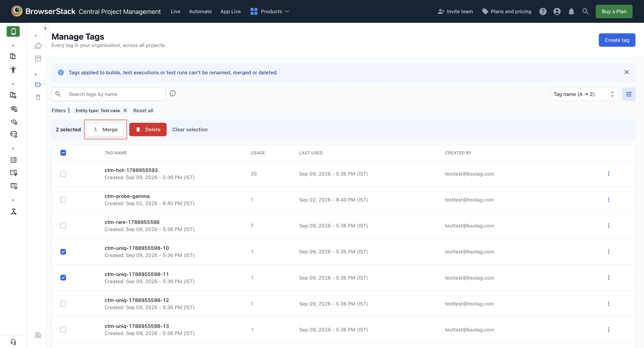
Task: Open the Tag name (A → Z) sort dropdown
Action: (585, 94)
